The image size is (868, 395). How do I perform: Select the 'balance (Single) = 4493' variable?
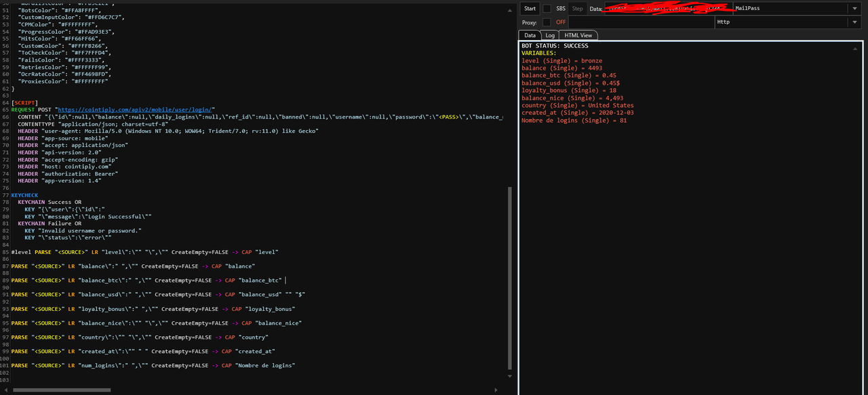[561, 68]
